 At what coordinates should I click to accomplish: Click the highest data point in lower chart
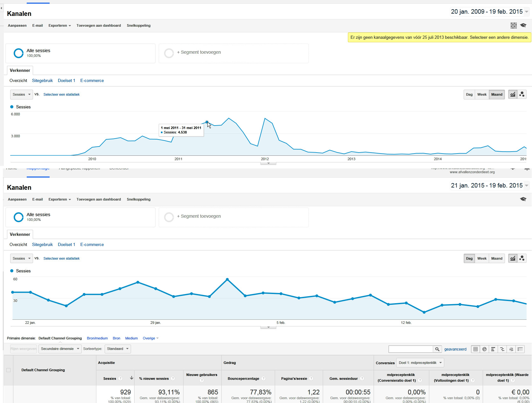(x=227, y=279)
